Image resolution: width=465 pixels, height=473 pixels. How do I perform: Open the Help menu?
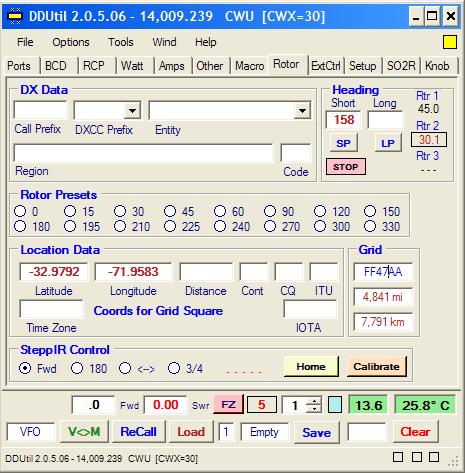click(206, 42)
